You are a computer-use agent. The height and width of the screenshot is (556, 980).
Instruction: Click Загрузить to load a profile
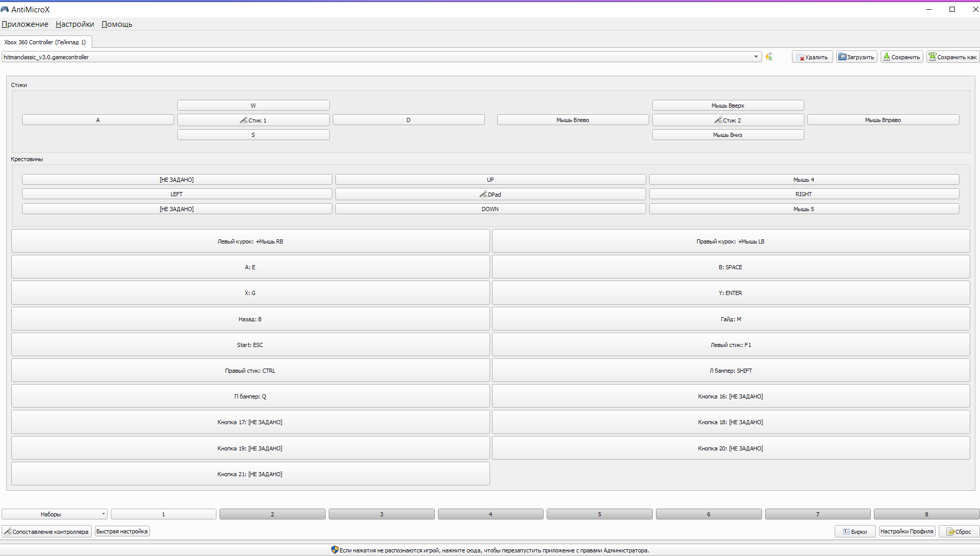[856, 57]
